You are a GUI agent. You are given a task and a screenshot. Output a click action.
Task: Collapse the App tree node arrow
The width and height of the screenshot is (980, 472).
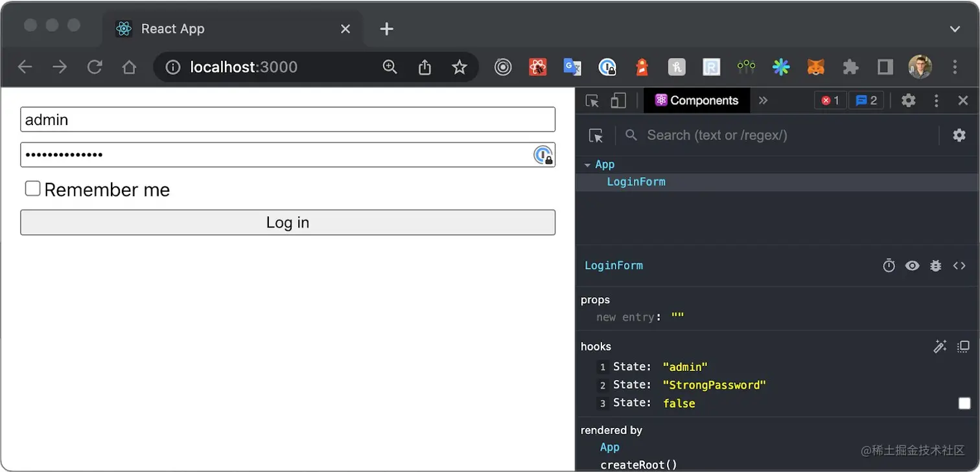[587, 165]
